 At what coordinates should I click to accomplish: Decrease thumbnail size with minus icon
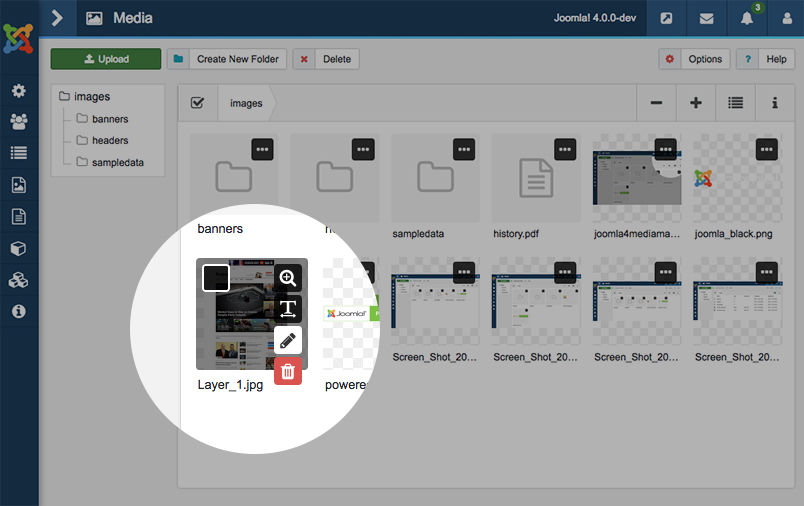[x=656, y=103]
